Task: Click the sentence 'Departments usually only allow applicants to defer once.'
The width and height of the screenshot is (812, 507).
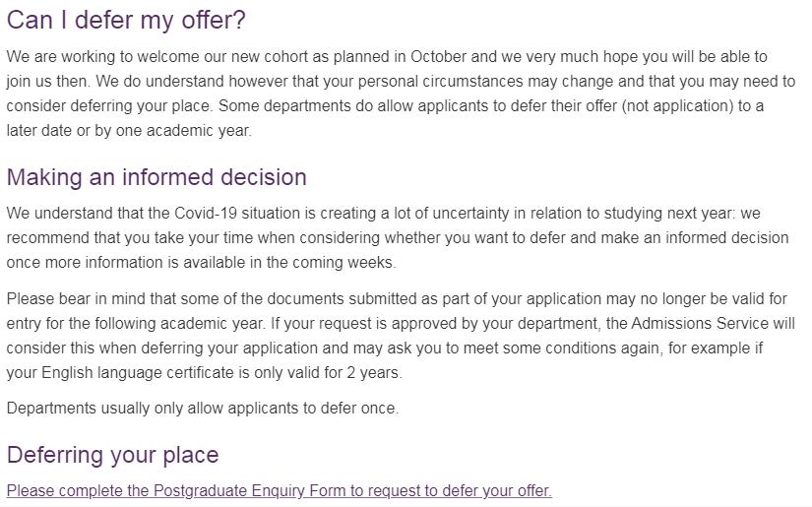Action: tap(202, 408)
